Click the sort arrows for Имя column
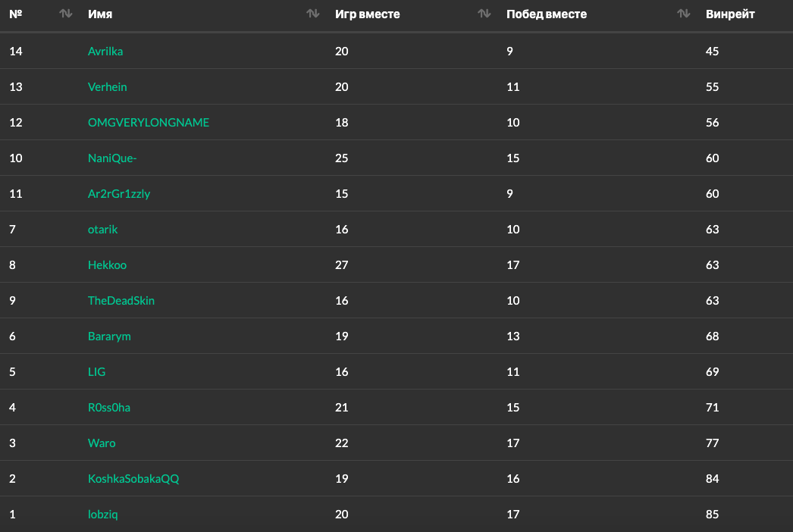This screenshot has height=532, width=793. (x=312, y=14)
